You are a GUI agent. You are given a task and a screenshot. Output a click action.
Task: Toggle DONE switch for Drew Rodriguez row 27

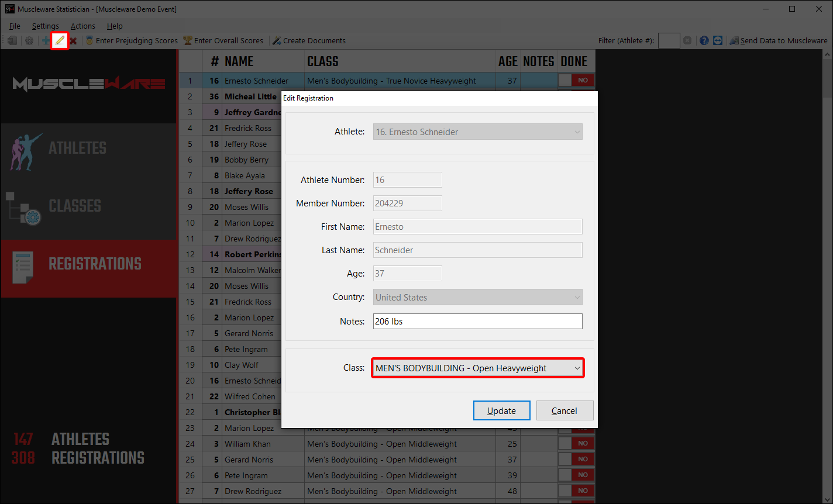[x=576, y=491]
